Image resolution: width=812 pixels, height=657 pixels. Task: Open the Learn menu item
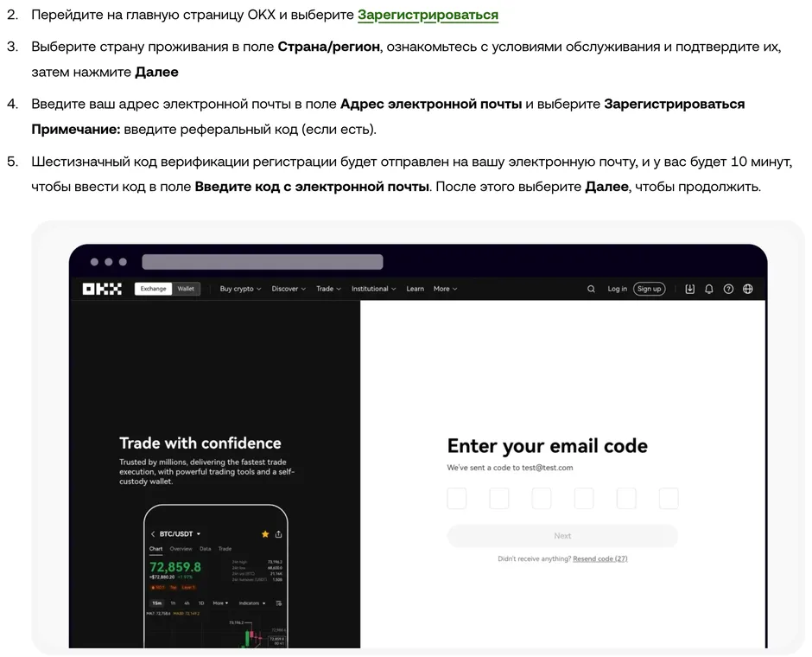click(x=415, y=289)
